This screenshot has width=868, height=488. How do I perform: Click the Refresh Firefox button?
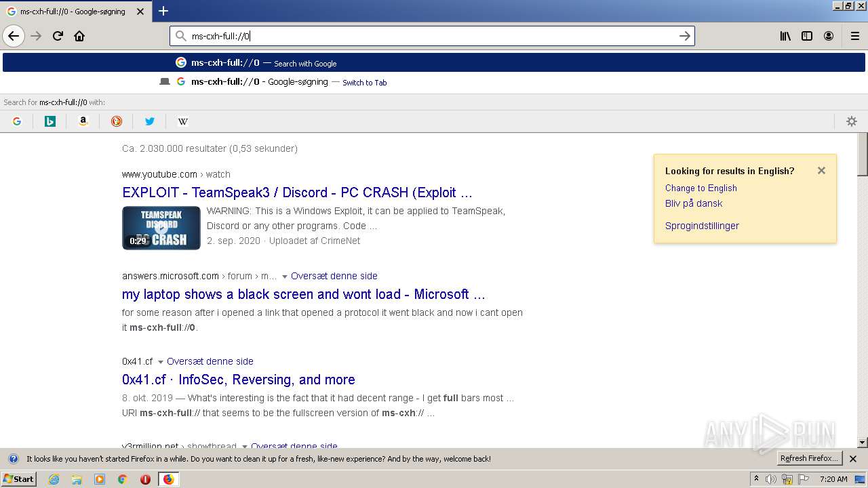tap(809, 459)
